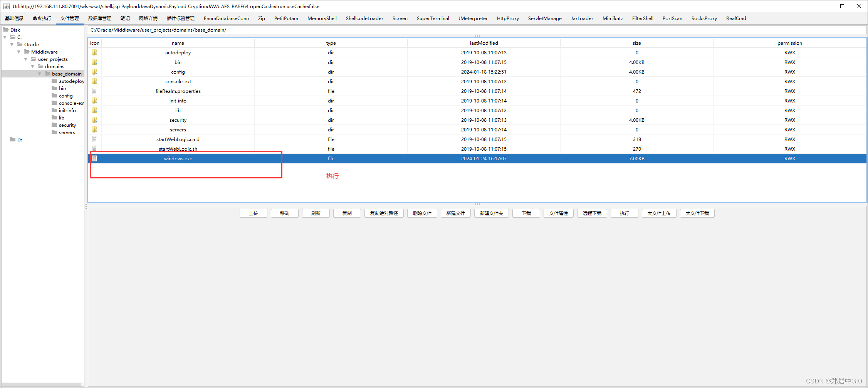
Task: Select the windows.exe row name
Action: 178,159
